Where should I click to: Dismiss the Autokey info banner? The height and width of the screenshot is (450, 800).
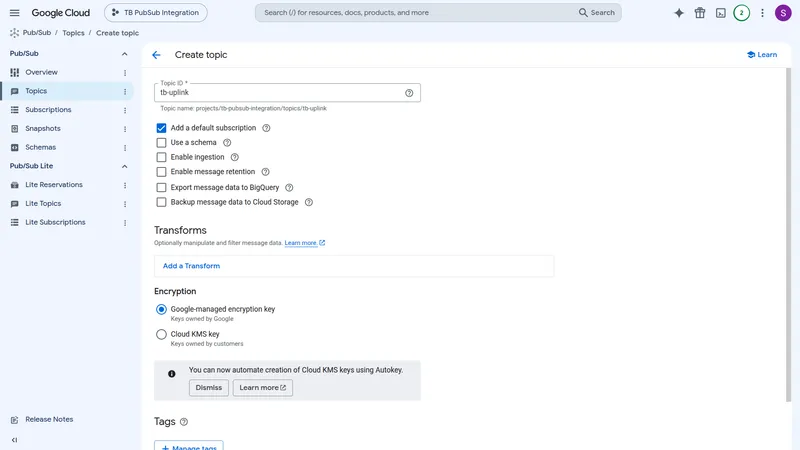coord(209,388)
